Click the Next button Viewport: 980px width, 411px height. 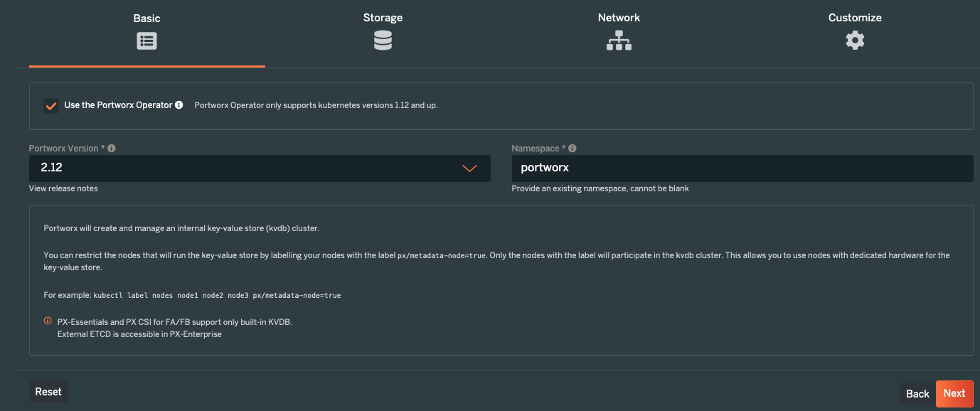tap(954, 393)
